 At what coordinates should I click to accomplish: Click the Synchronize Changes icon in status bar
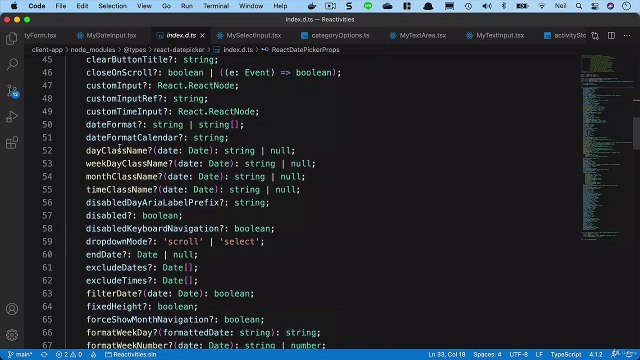coord(44,355)
